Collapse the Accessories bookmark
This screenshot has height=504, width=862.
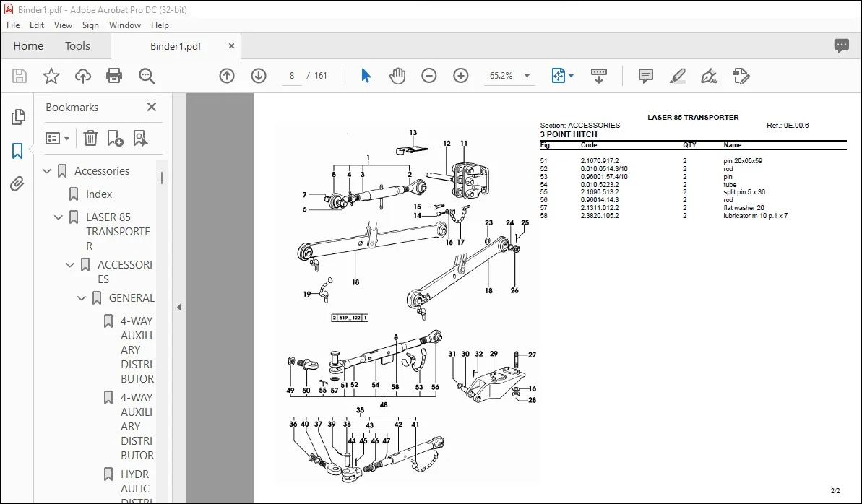(x=47, y=171)
